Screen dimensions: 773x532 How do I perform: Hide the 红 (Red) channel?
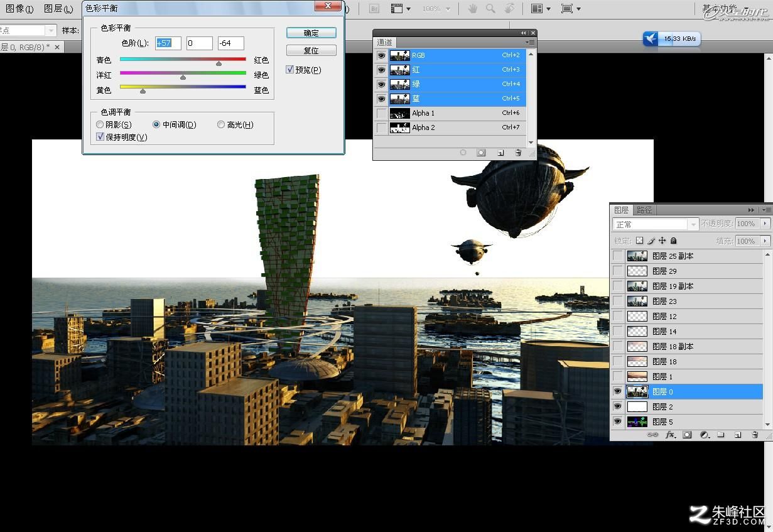[x=381, y=70]
